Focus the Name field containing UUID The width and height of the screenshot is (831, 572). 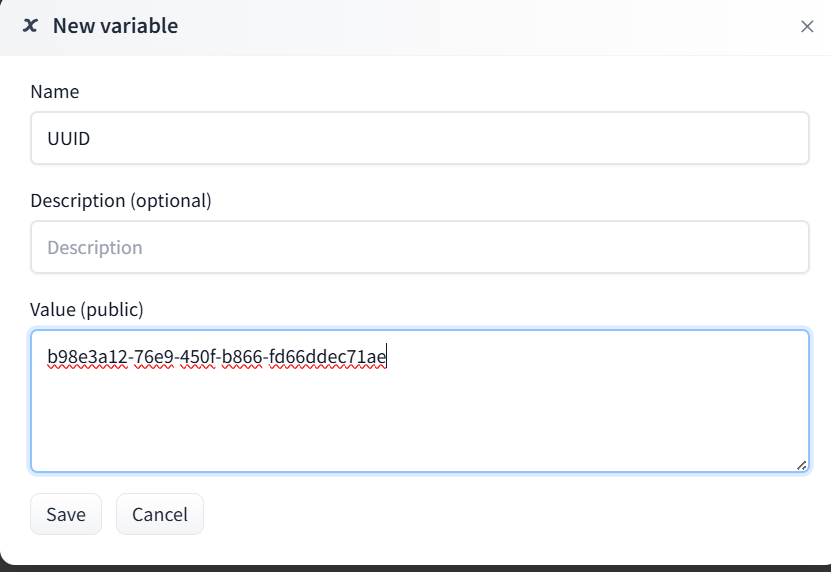click(x=420, y=138)
